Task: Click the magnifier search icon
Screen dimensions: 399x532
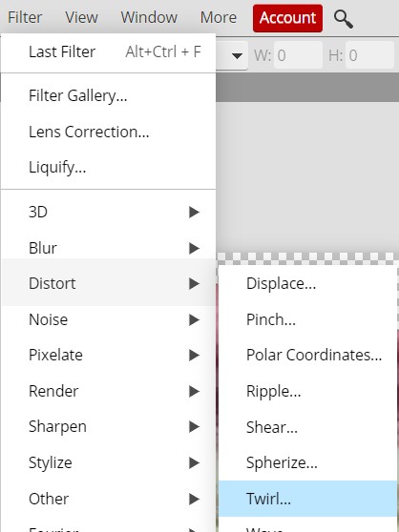Action: [x=344, y=19]
